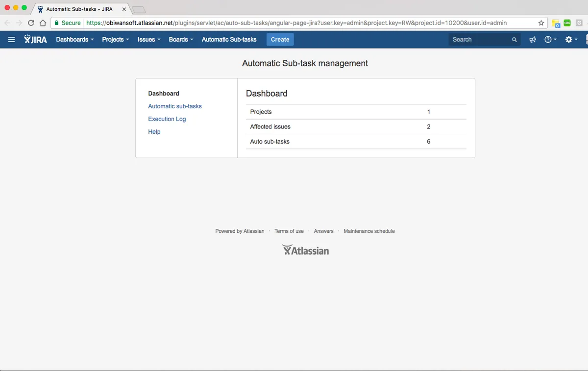
Task: Click the JIRA logo
Action: pos(35,39)
